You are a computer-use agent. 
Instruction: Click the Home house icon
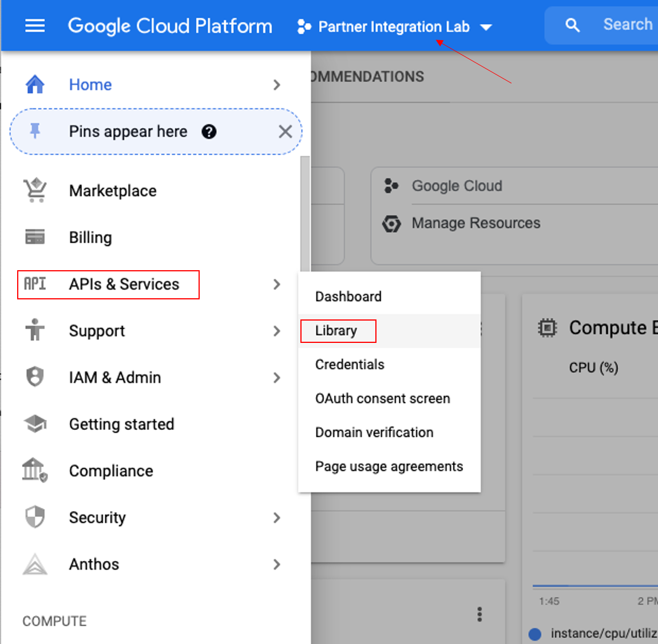pos(35,85)
